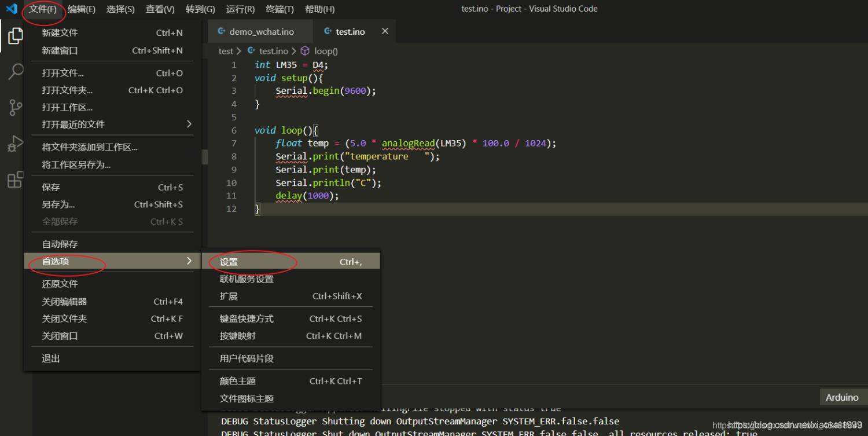Viewport: 868px width, 436px height.
Task: Choose 新建窗口 menu entry
Action: (x=112, y=50)
